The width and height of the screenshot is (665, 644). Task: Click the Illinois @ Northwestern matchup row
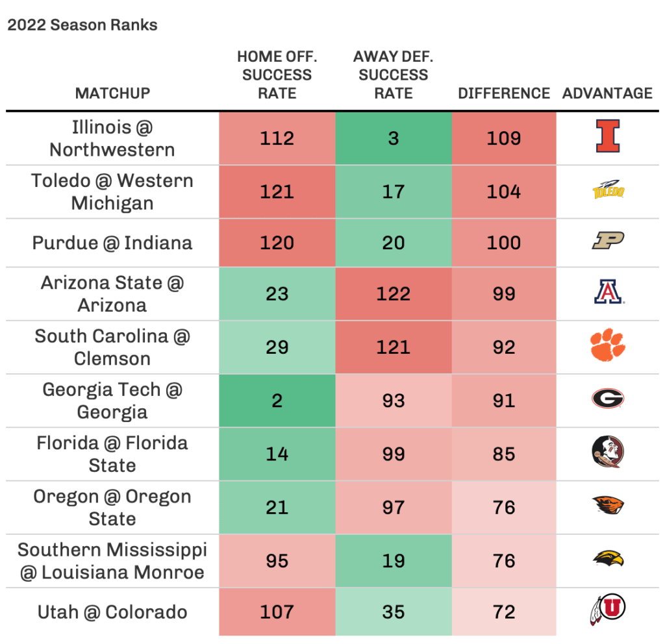(112, 138)
